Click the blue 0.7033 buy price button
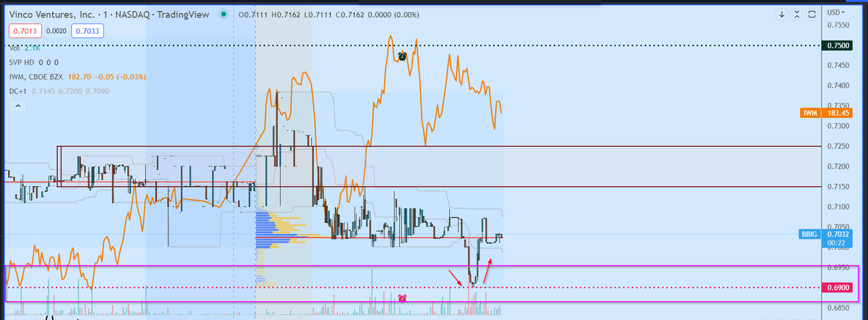Screen dimensions: 868x320 pyautogui.click(x=89, y=30)
